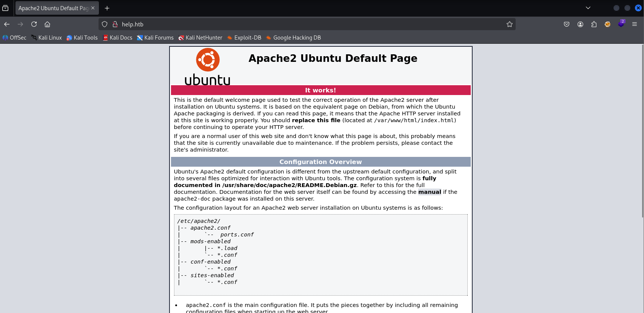Screen dimensions: 644x313
Task: Open the application hamburger menu
Action: [635, 24]
